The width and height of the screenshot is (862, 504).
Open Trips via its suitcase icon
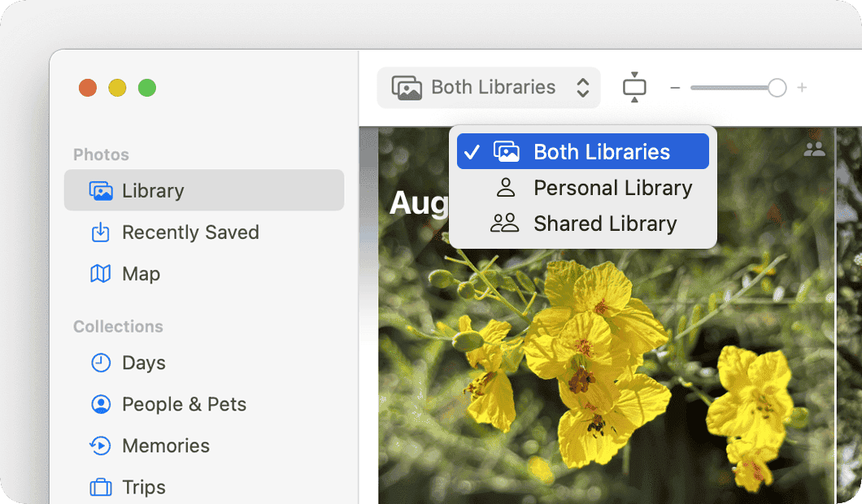pyautogui.click(x=101, y=487)
